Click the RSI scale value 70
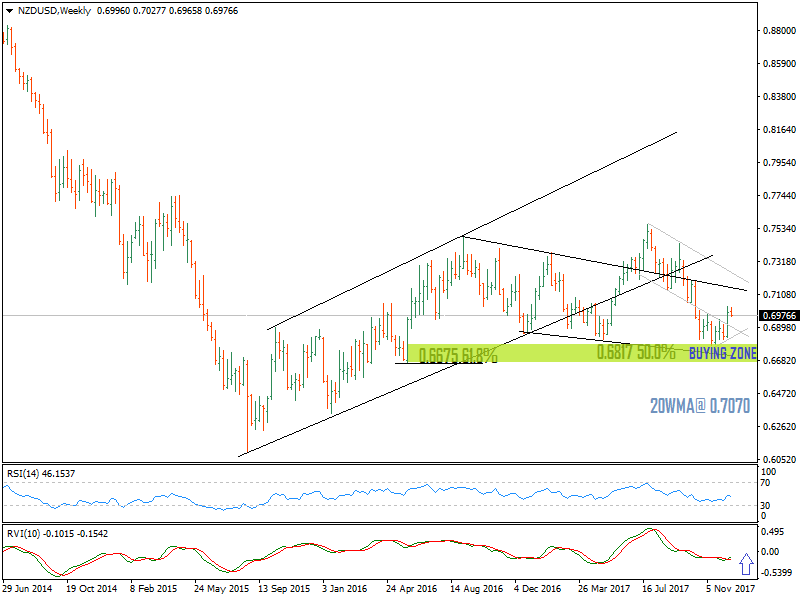Image resolution: width=800 pixels, height=600 pixels. [x=765, y=483]
